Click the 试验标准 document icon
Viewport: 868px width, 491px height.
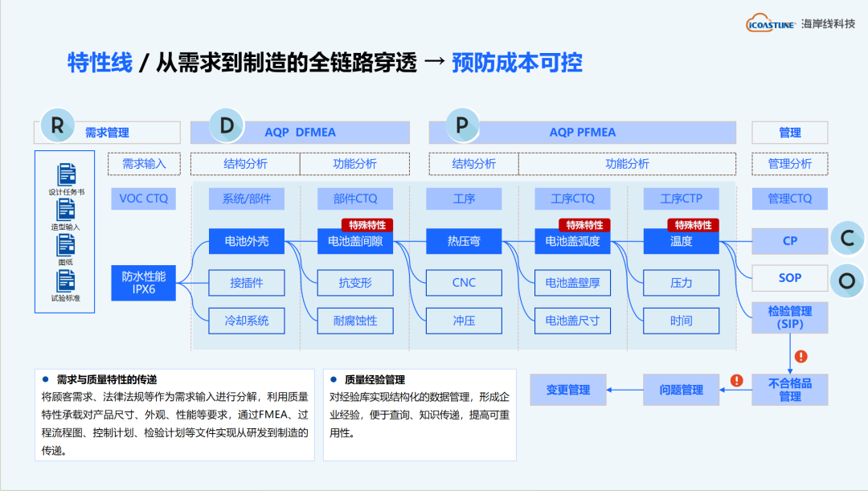pyautogui.click(x=65, y=280)
